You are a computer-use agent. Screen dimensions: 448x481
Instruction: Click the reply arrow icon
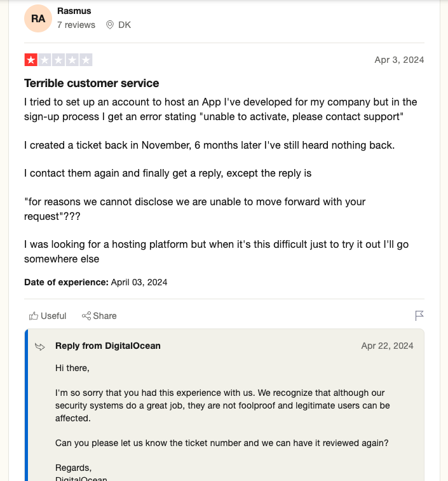coord(40,346)
